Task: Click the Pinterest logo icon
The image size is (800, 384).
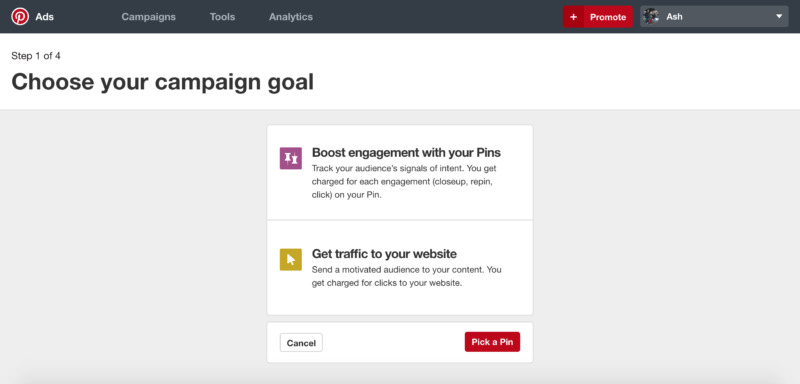Action: point(20,16)
